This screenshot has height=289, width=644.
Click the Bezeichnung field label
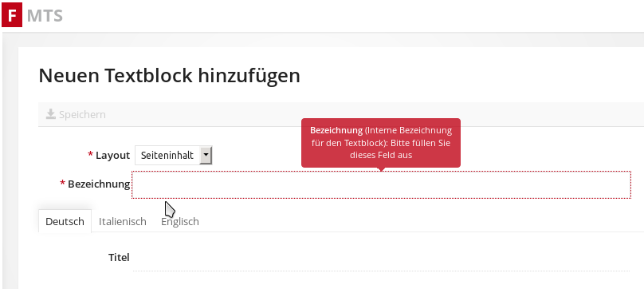point(99,184)
